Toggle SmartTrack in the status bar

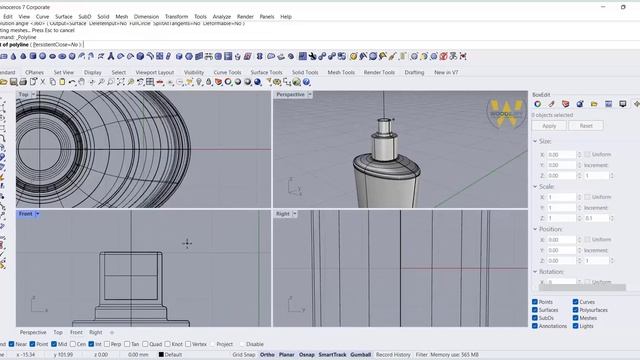point(332,355)
